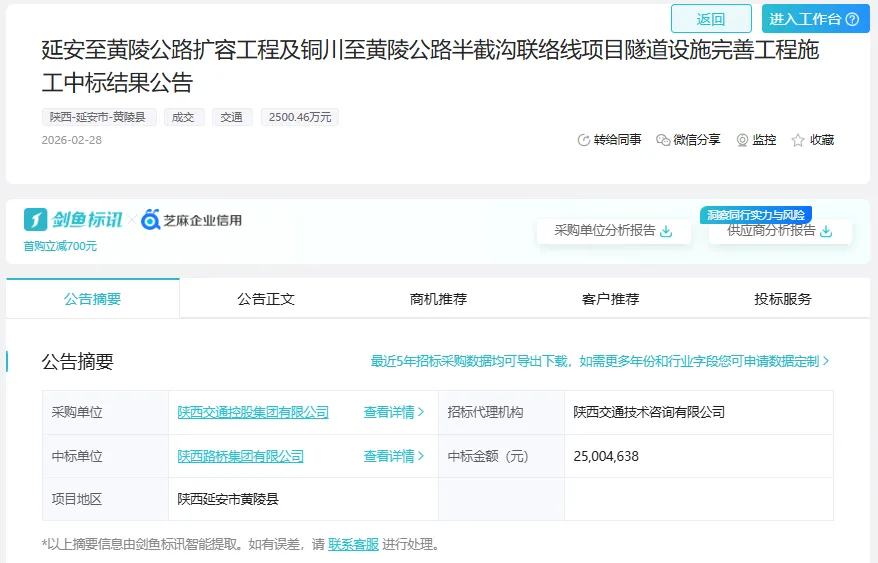Switch to the 商机推荐 tab
The width and height of the screenshot is (878, 563).
(438, 299)
